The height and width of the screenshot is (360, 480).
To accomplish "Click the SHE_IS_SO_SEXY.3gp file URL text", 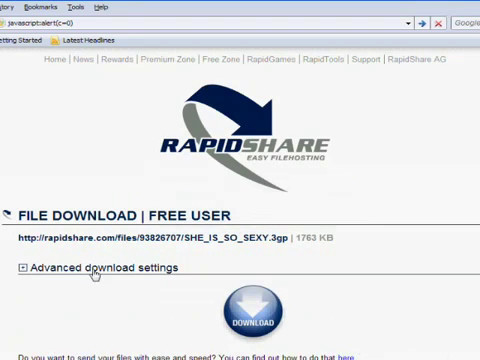I will coord(153,238).
